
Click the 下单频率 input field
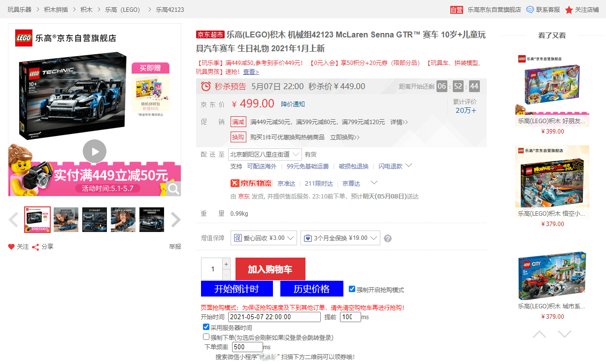click(247, 347)
